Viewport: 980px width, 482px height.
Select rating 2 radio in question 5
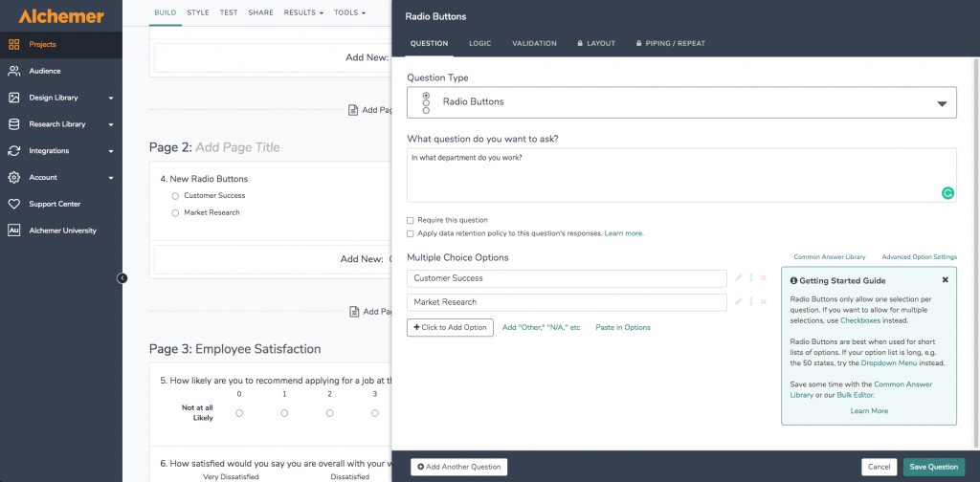pos(329,413)
